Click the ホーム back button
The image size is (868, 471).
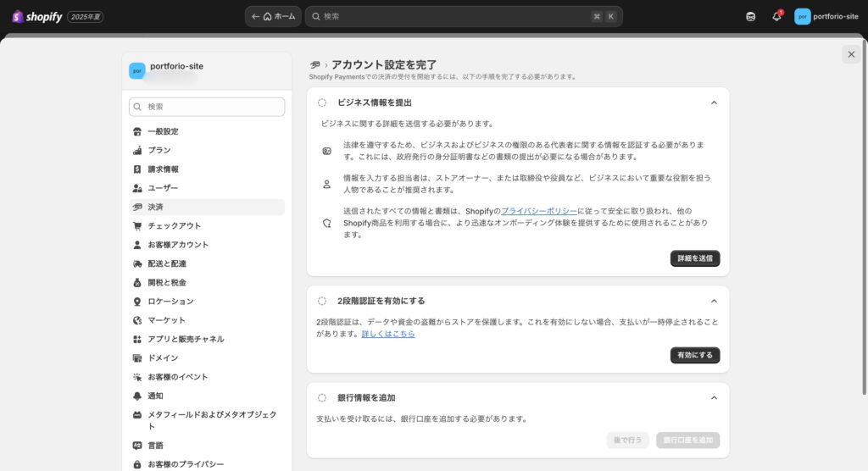[x=273, y=16]
